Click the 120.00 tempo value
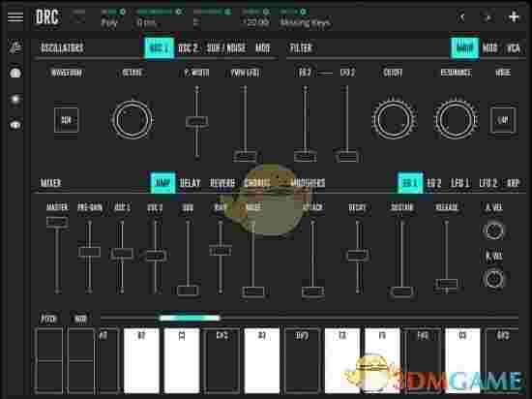532x399 pixels. 255,22
